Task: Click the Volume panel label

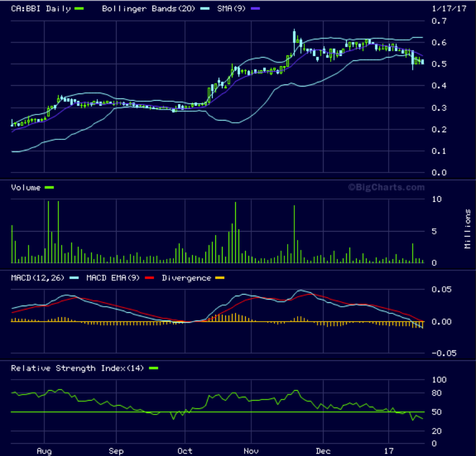Action: [x=26, y=188]
